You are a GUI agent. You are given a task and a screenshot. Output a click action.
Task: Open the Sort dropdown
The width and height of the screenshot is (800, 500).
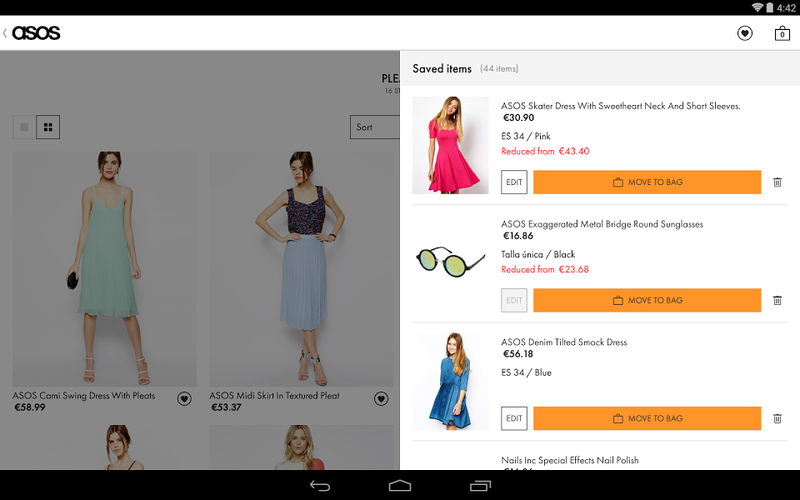click(x=375, y=127)
